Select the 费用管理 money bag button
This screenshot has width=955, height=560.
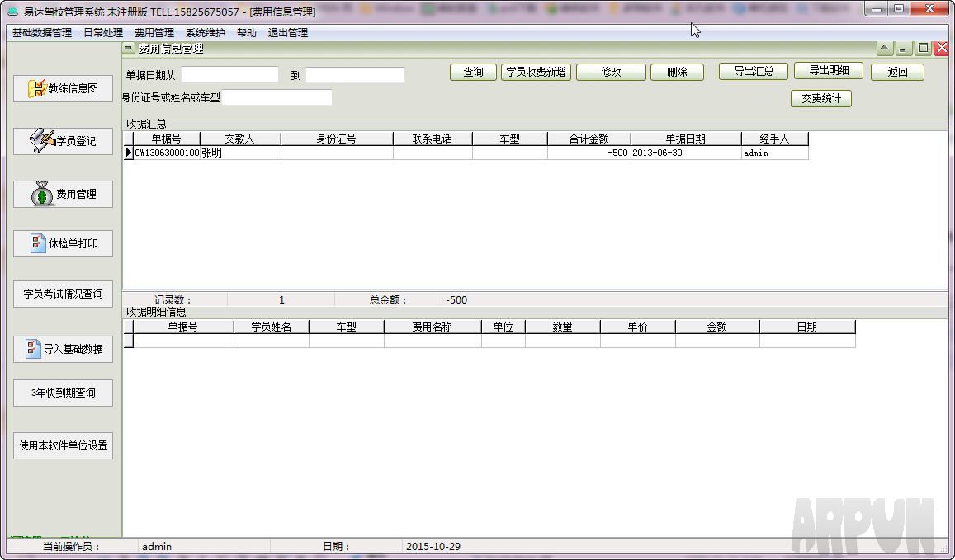(x=64, y=195)
